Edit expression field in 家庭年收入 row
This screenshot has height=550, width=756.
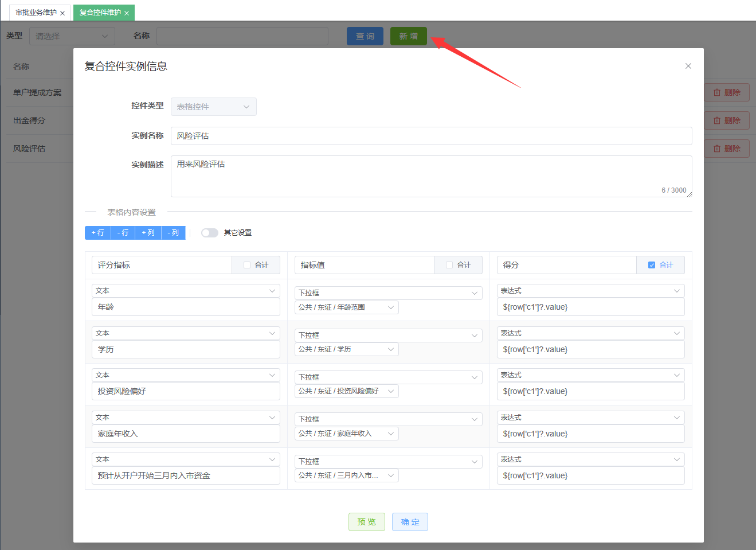[590, 434]
